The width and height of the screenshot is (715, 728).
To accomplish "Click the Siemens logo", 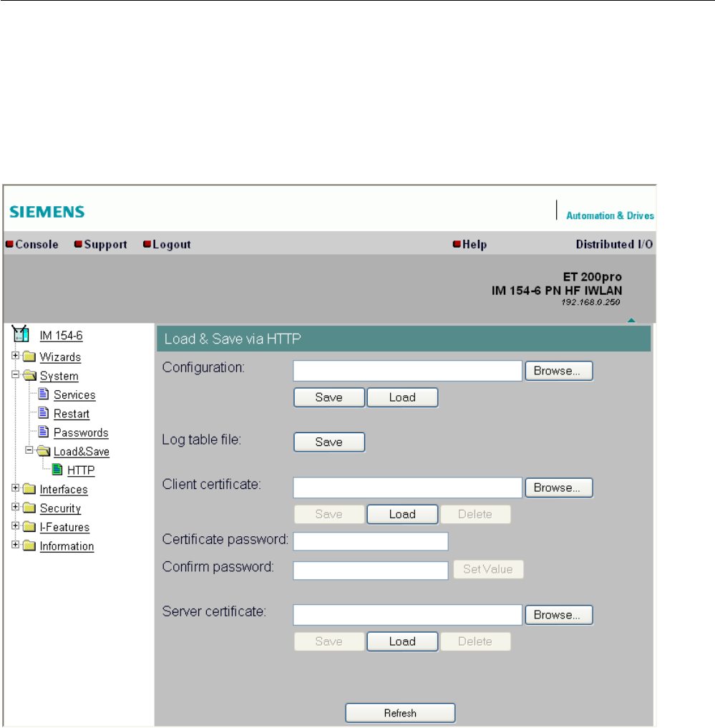I will tap(47, 212).
